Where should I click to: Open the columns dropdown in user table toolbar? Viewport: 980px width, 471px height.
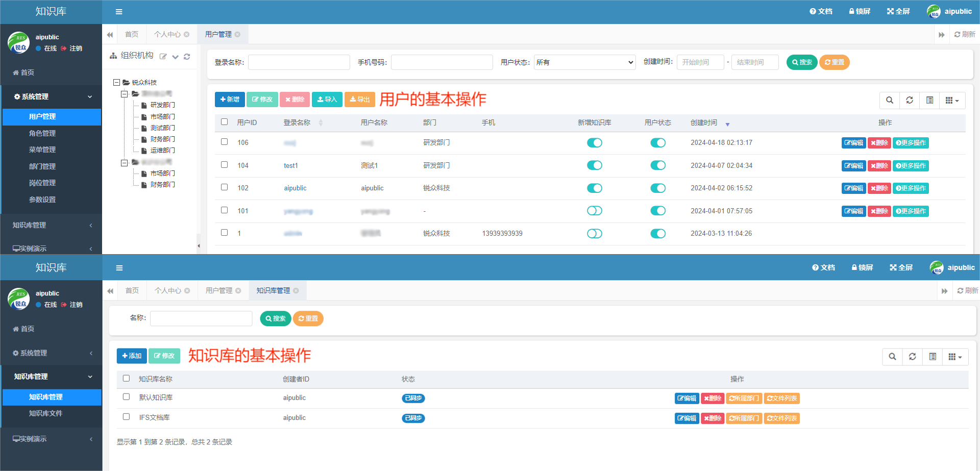coord(952,100)
